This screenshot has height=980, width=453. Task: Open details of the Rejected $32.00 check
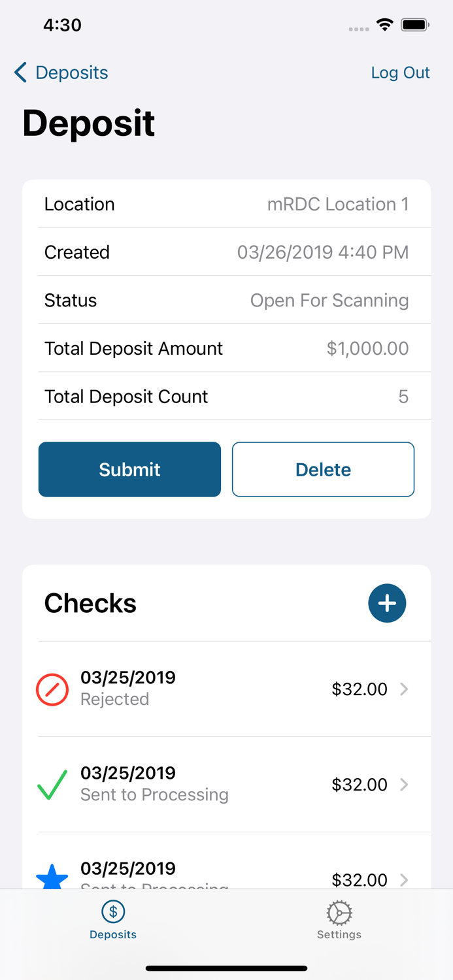404,689
